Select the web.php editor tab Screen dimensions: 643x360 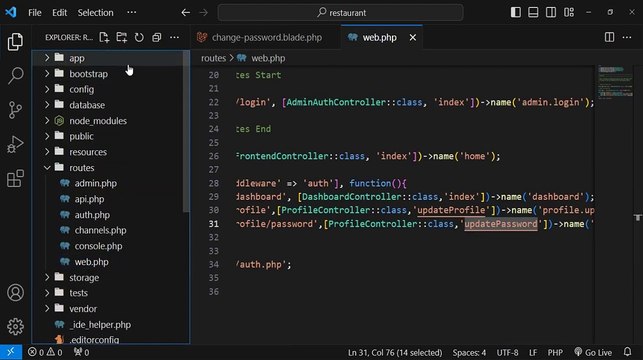point(379,37)
